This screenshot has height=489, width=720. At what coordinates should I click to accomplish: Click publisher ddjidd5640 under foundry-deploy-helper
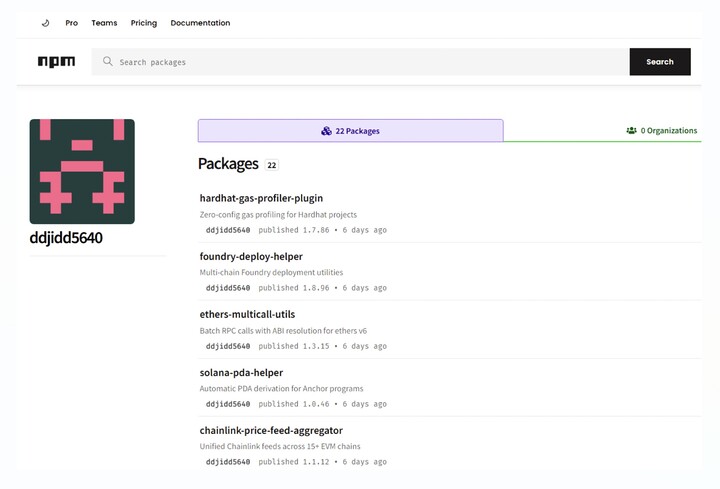click(x=228, y=288)
